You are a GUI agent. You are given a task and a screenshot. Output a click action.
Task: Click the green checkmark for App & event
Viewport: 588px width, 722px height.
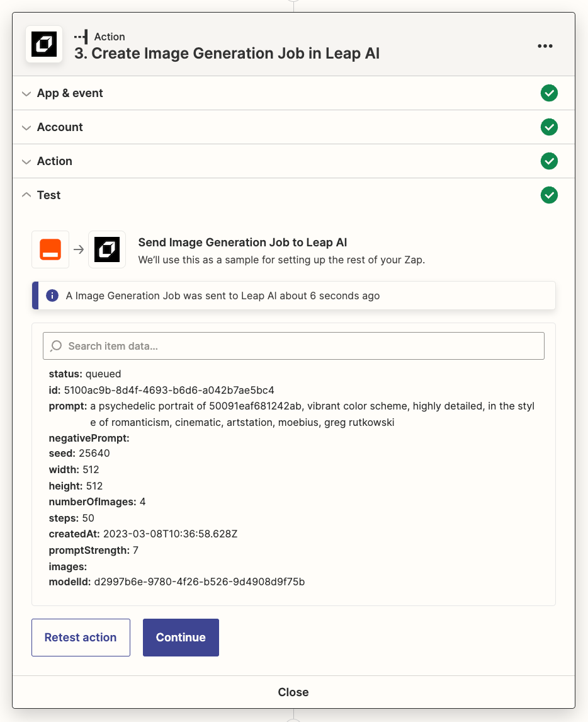549,93
